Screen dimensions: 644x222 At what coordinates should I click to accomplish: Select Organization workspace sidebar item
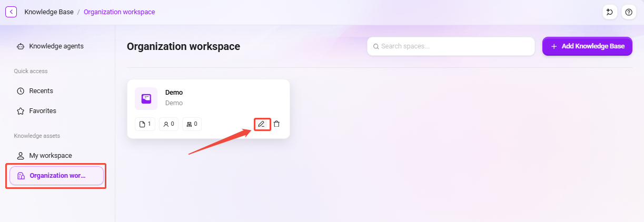tap(56, 176)
